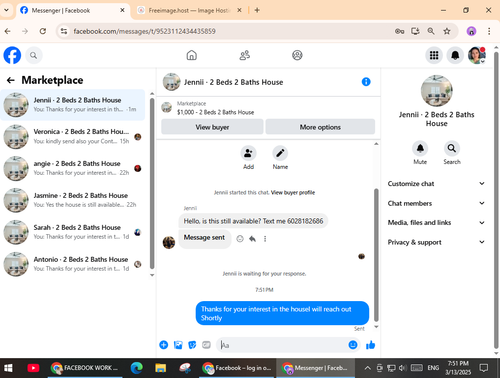The image size is (500, 378).
Task: Click the sent message Thanks for your interest
Action: tap(282, 313)
